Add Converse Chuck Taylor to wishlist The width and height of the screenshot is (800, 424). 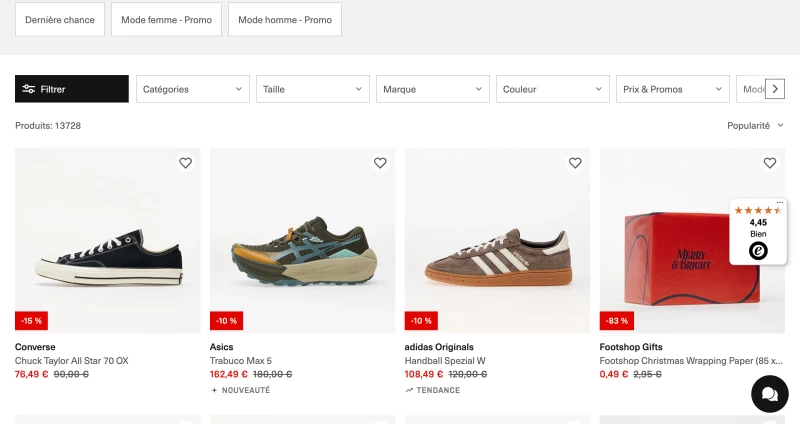click(185, 163)
